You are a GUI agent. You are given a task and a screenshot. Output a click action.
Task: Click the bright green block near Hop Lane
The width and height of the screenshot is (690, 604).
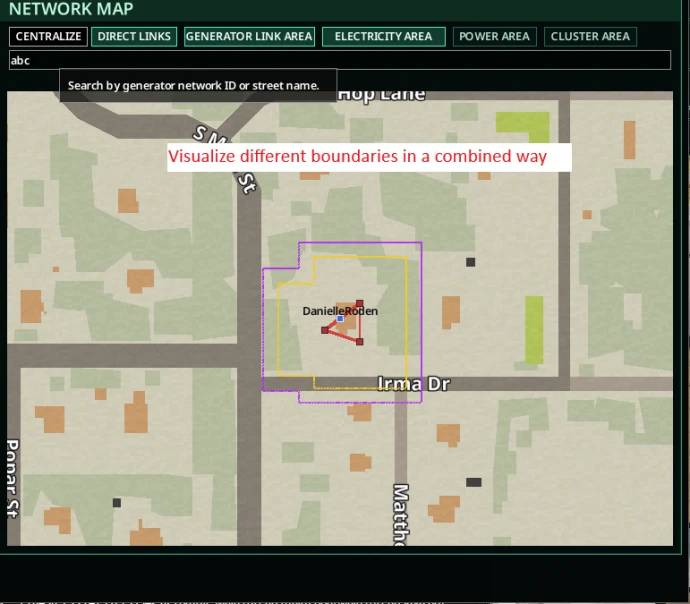(x=522, y=126)
